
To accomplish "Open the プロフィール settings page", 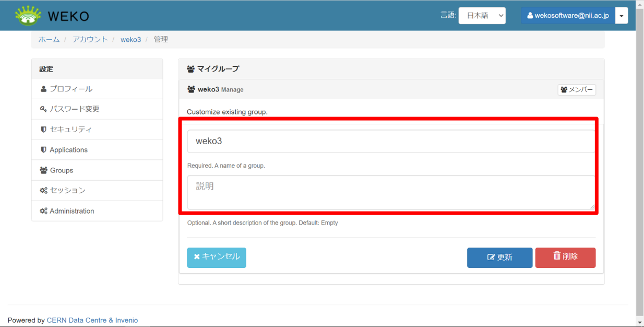I will pyautogui.click(x=71, y=89).
